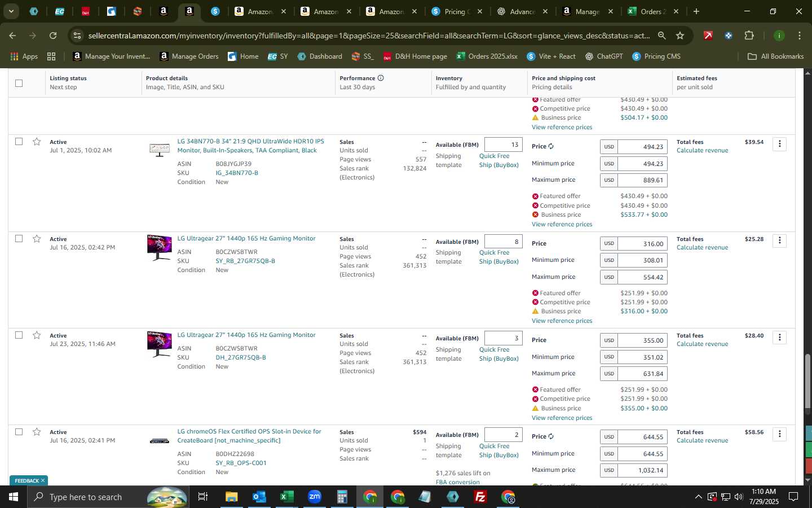Open Windows Task View

click(203, 497)
